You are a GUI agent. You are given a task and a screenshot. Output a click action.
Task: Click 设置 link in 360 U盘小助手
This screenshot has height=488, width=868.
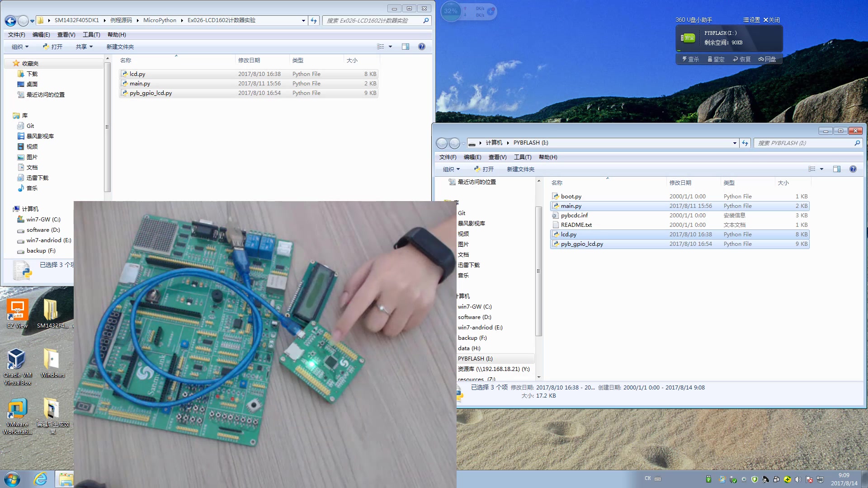tap(751, 20)
